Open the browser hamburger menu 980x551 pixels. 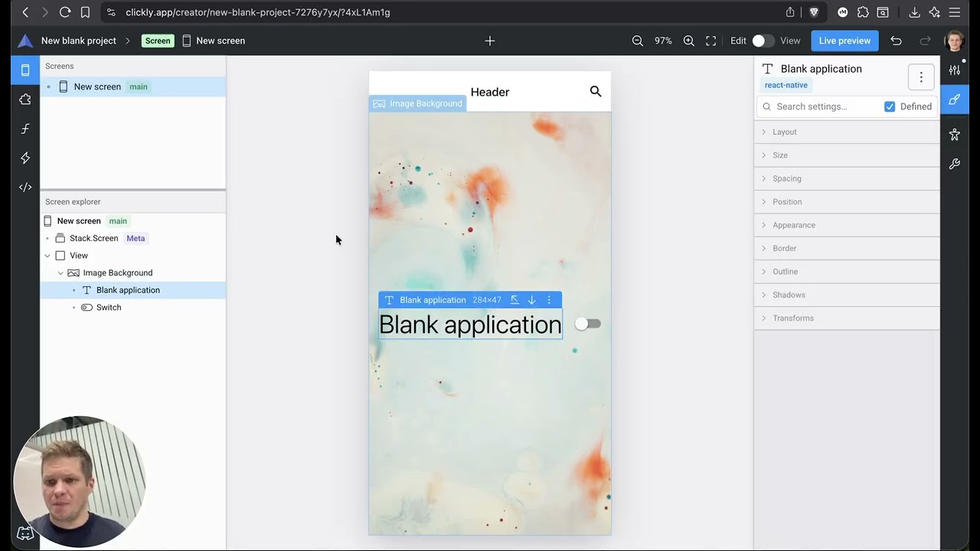[955, 12]
